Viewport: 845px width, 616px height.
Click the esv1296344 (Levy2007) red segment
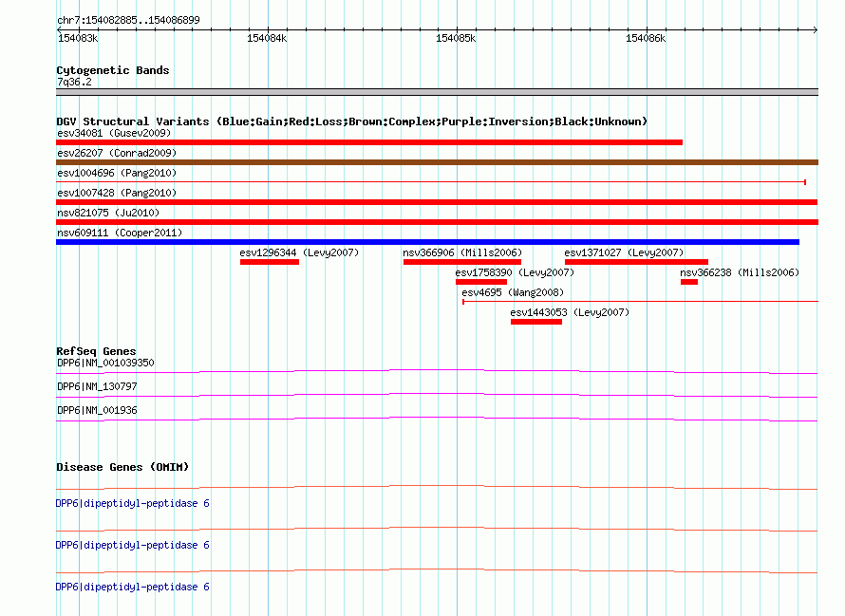click(270, 262)
